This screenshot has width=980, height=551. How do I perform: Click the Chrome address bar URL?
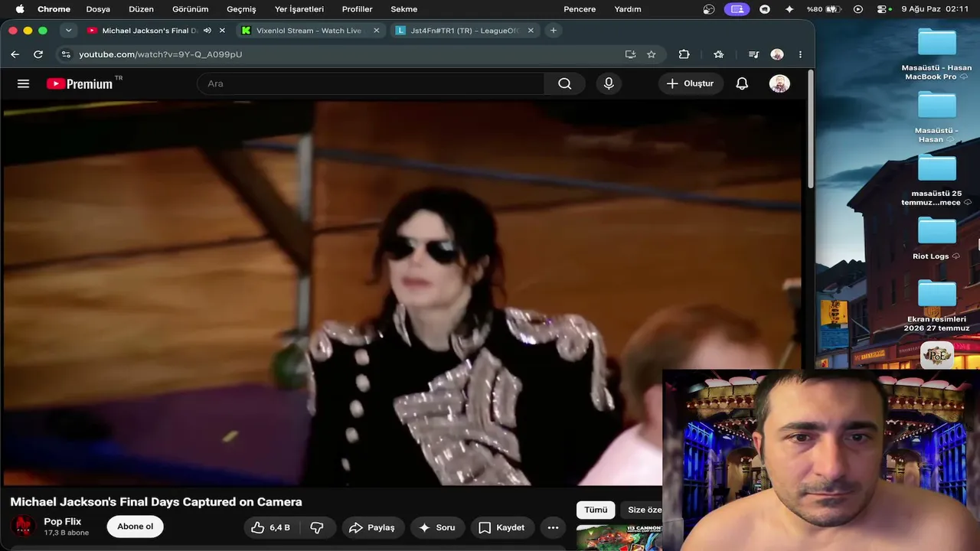pyautogui.click(x=161, y=54)
